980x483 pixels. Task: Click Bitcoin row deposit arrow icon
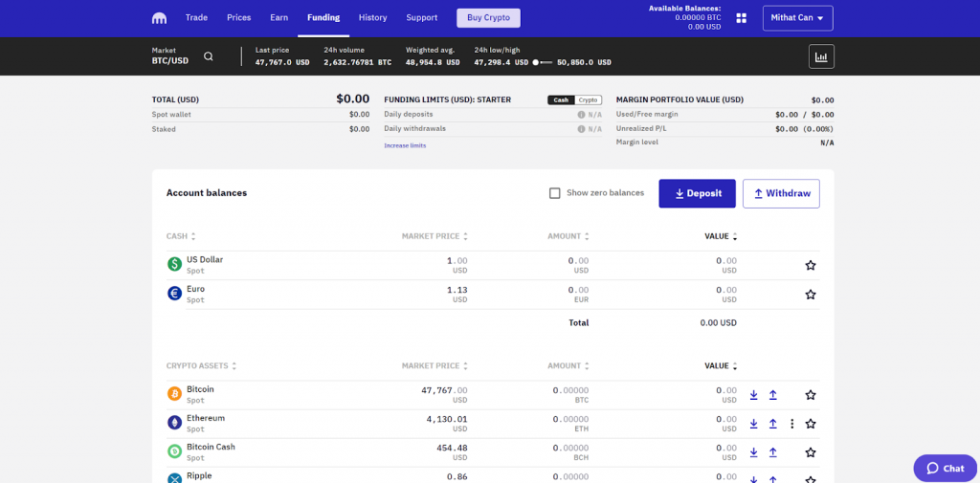(754, 395)
